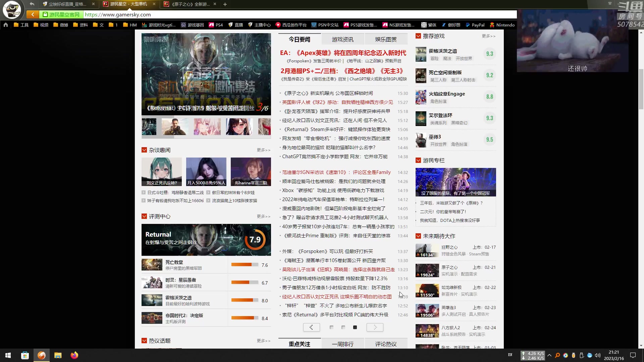The image size is (644, 362).
Task: Select the 游戏资讯 news tab
Action: pyautogui.click(x=342, y=39)
